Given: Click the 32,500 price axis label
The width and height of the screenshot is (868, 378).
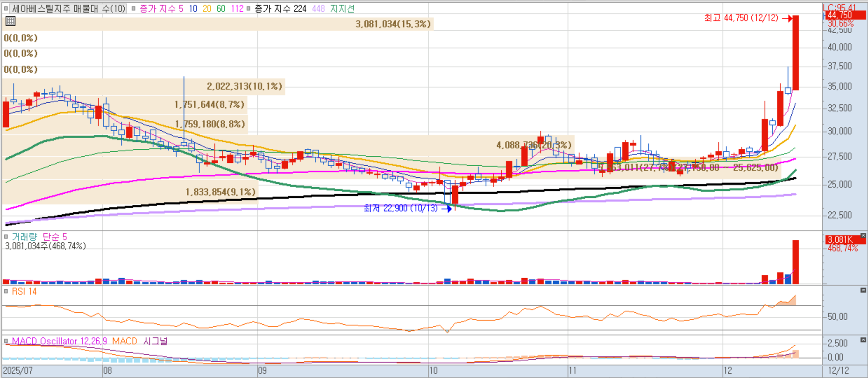Looking at the screenshot, I should 840,108.
